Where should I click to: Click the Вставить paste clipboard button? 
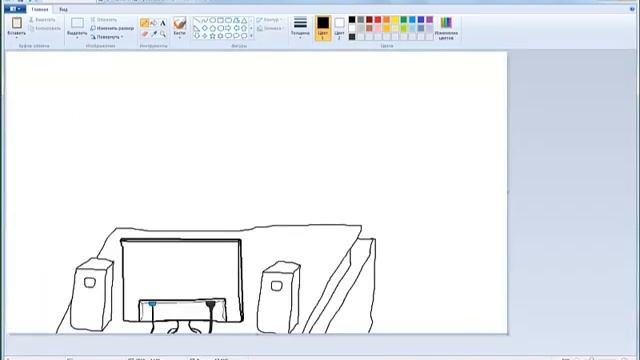pos(17,25)
